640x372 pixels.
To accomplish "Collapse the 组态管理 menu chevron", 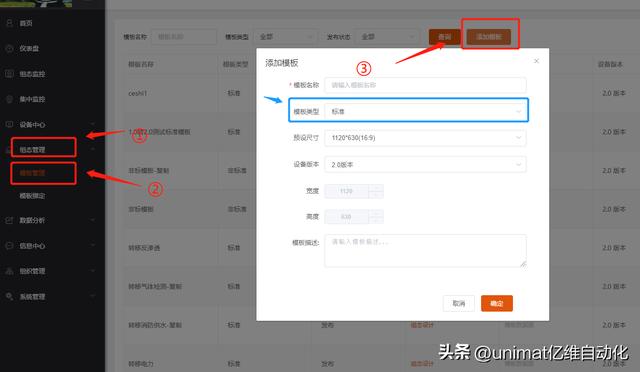I will pos(93,149).
